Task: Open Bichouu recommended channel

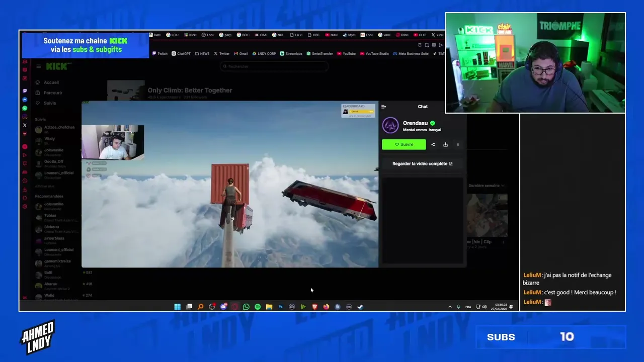Action: [55, 229]
